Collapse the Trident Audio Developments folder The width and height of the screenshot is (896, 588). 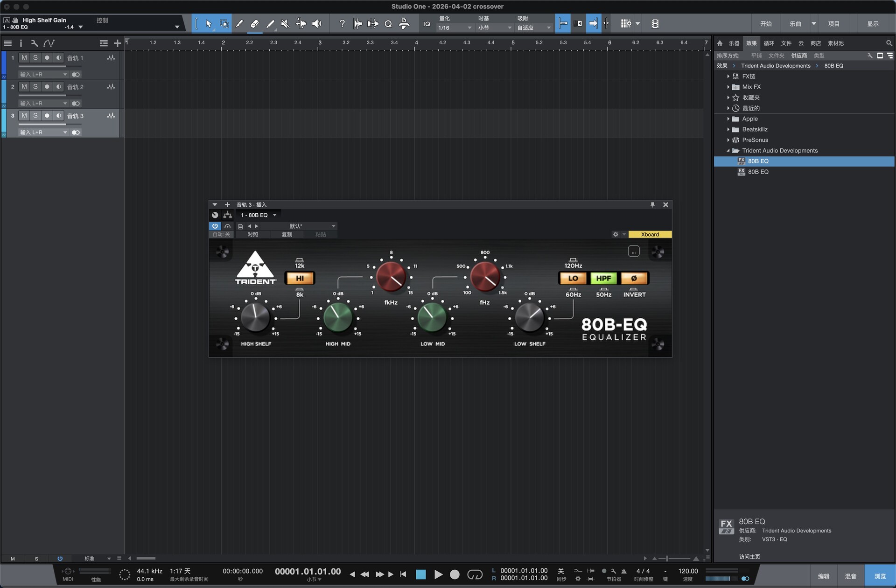(x=728, y=151)
